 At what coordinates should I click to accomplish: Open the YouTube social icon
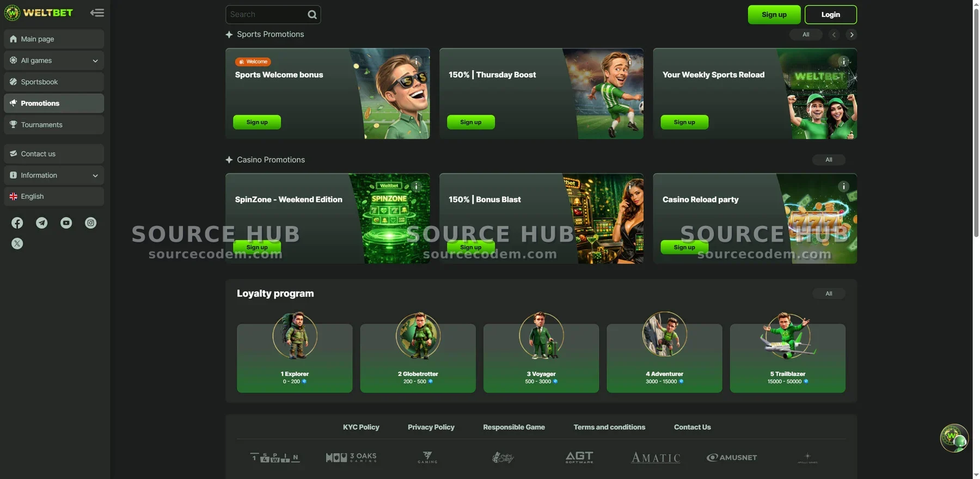(x=66, y=223)
